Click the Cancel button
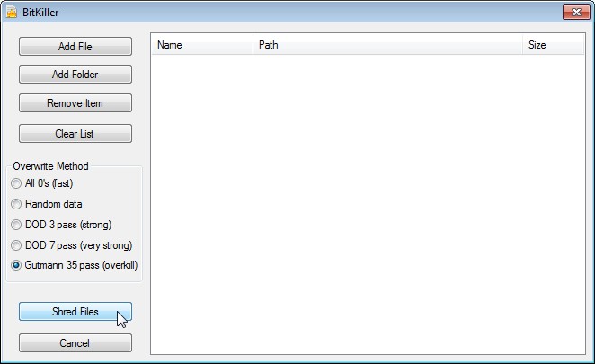The height and width of the screenshot is (364, 595). coord(75,342)
